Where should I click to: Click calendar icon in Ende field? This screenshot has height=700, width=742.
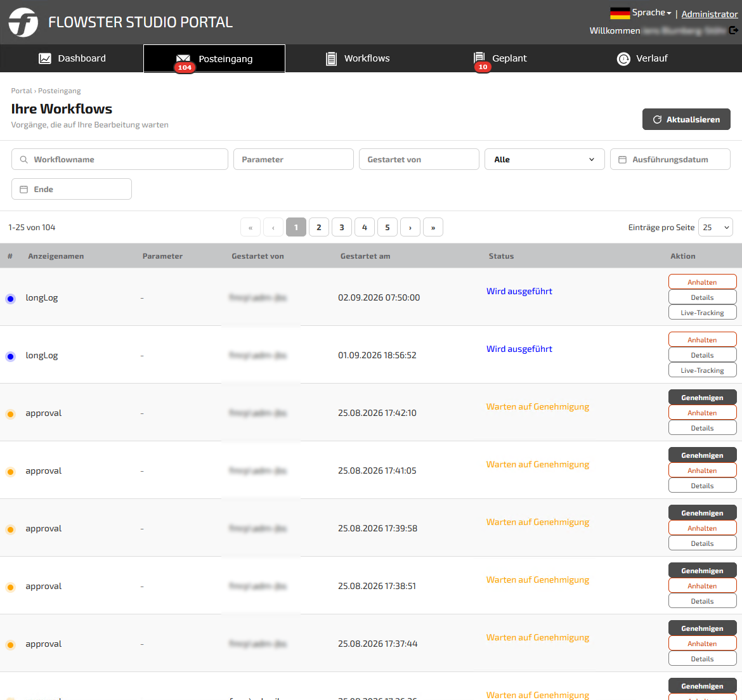[23, 189]
